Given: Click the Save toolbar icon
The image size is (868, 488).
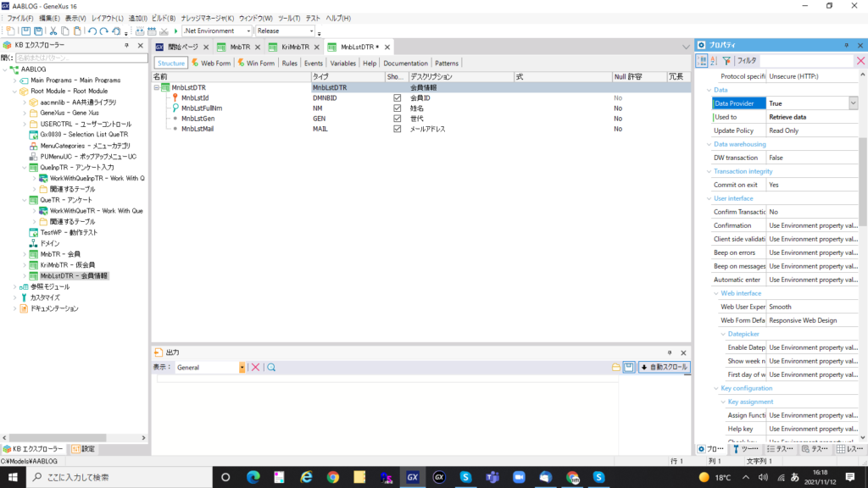Looking at the screenshot, I should tap(25, 31).
